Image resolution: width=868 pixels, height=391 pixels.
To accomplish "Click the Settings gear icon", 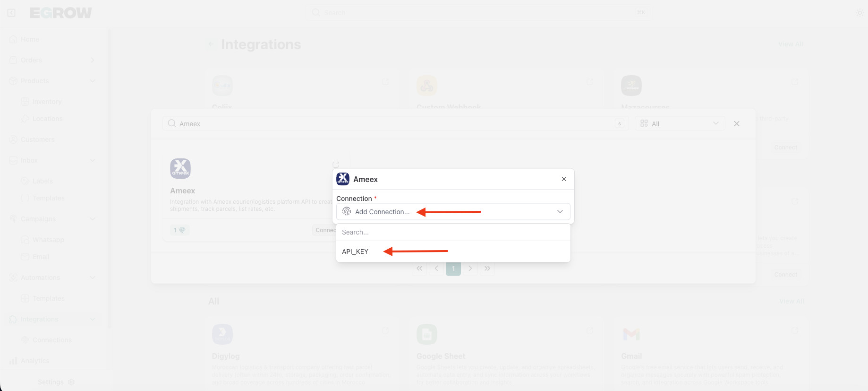I will (x=71, y=382).
